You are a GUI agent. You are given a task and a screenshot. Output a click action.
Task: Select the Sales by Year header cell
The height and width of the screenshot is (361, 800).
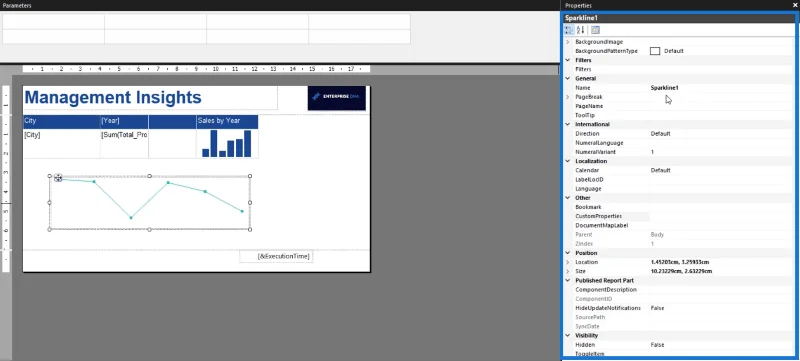[x=227, y=121]
